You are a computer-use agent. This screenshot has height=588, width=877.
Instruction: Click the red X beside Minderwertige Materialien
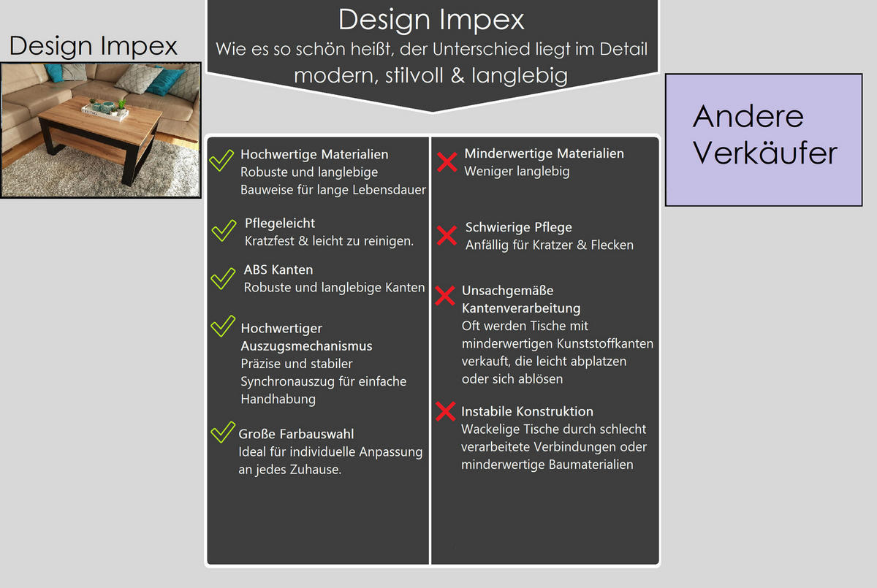click(447, 162)
